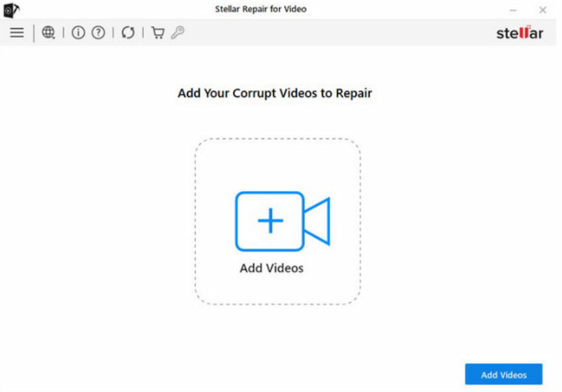Open the hamburger menu

click(17, 33)
